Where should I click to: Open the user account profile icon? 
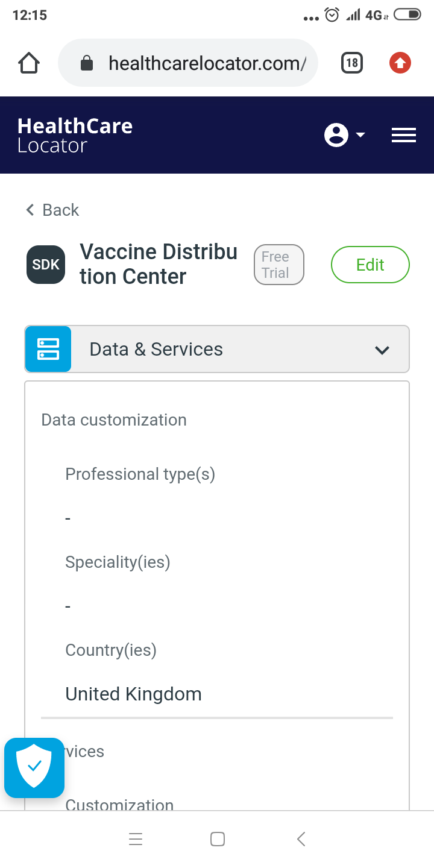[x=336, y=135]
